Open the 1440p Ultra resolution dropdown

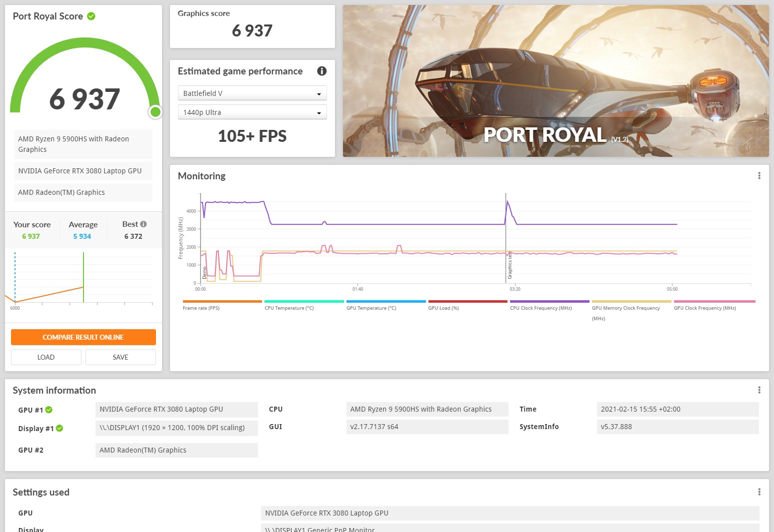point(252,112)
